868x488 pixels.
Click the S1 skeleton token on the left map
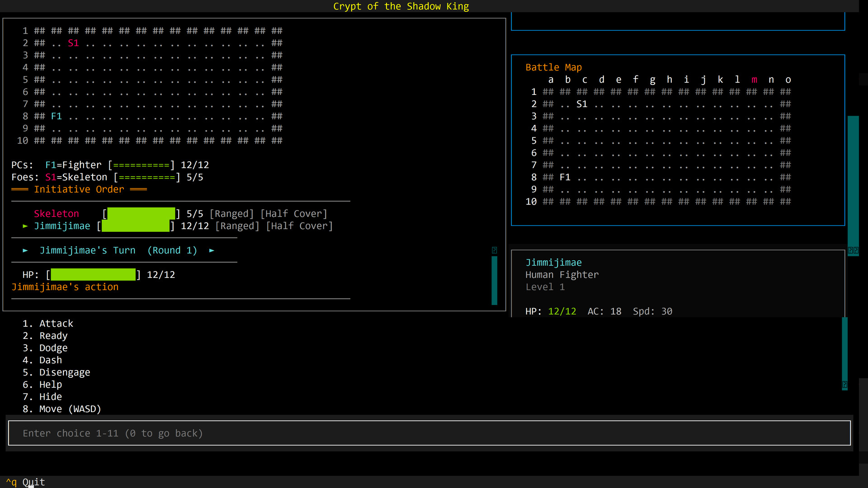(x=73, y=43)
